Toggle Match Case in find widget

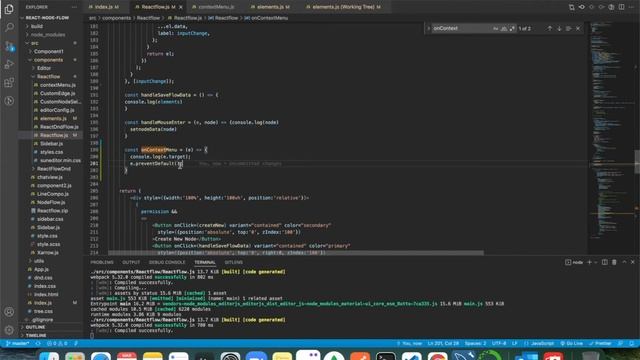coord(496,29)
